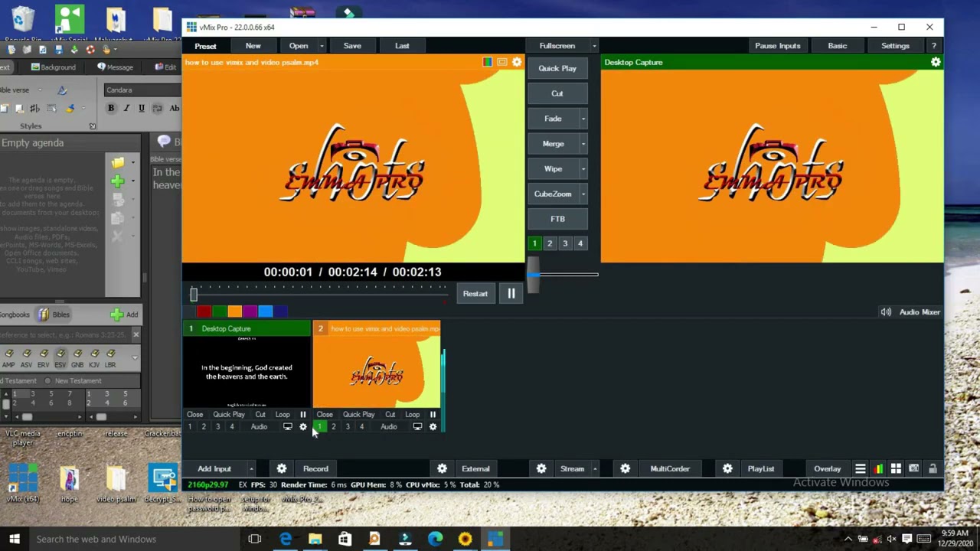This screenshot has width=980, height=551.
Task: Open the Candara font dropdown
Action: (x=142, y=90)
